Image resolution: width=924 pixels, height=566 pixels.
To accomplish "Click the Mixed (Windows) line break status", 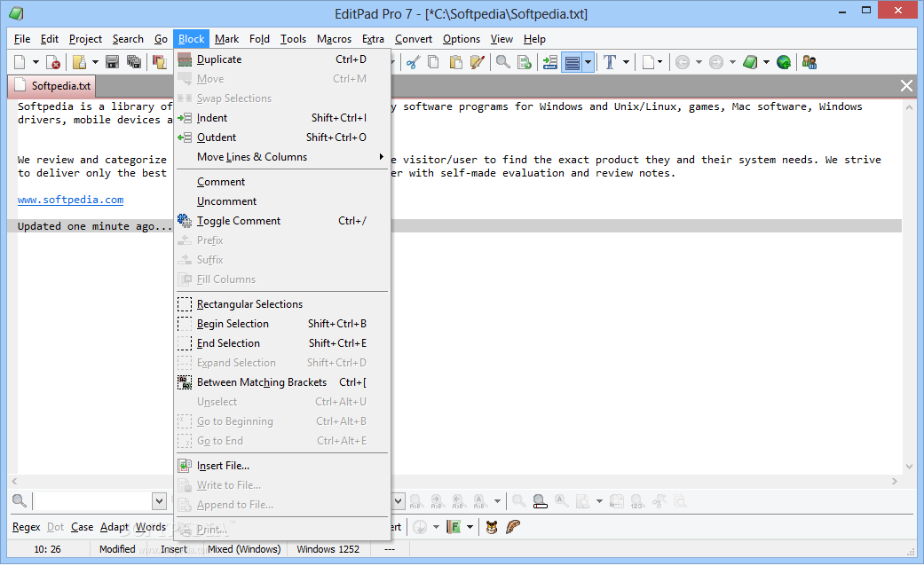I will (x=244, y=549).
